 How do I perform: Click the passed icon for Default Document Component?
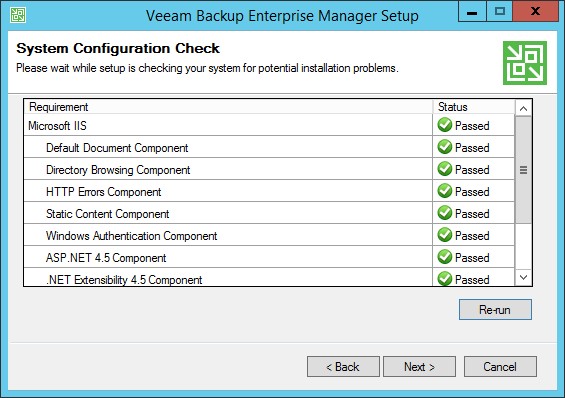[x=445, y=147]
